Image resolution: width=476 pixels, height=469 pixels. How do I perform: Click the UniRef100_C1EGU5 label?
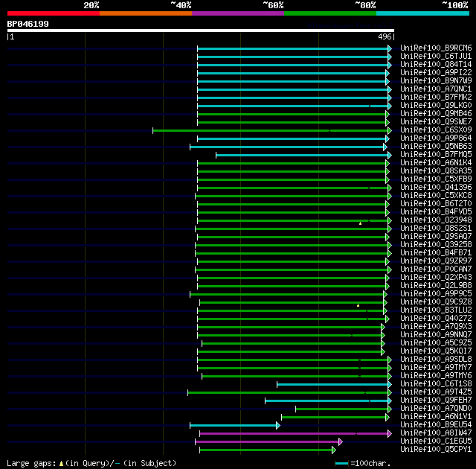pyautogui.click(x=436, y=441)
